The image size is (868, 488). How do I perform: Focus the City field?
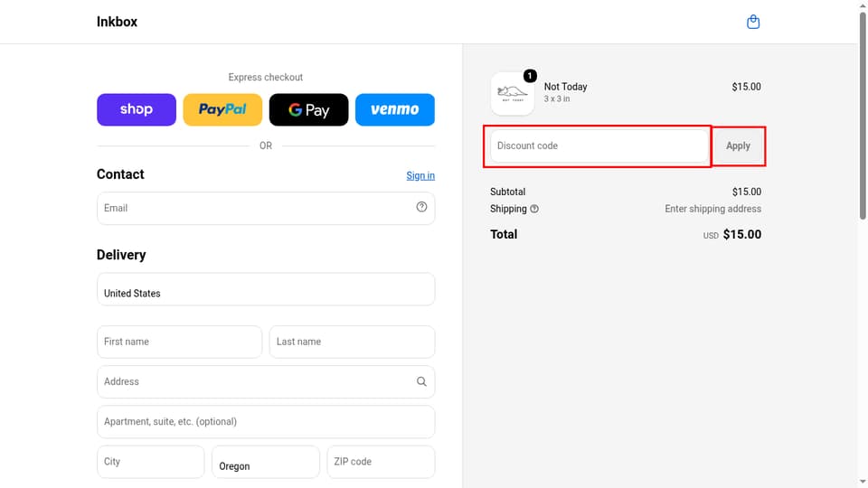[x=151, y=462]
